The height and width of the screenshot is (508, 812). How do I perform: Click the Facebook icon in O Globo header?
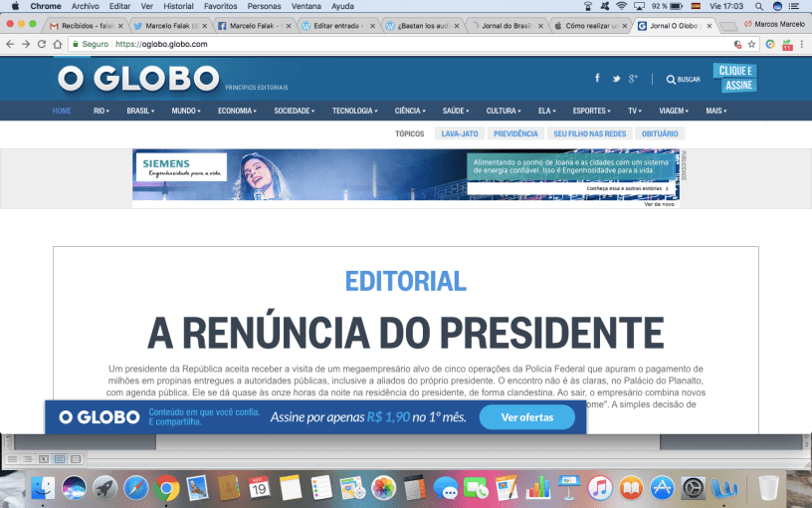597,78
